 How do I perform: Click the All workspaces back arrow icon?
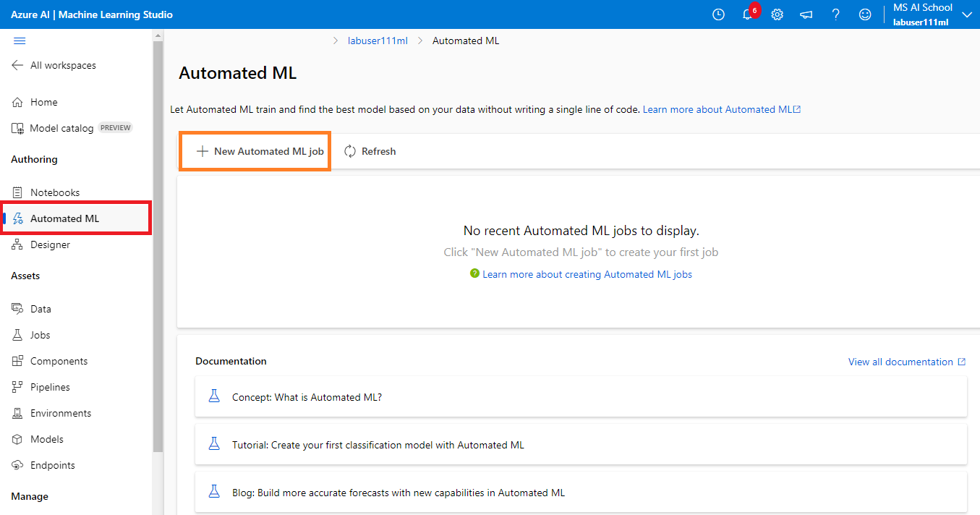(17, 65)
